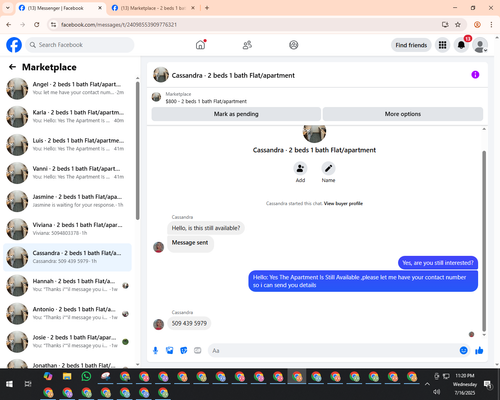Go to the Home feed icon
This screenshot has width=500, height=400.
(x=200, y=45)
